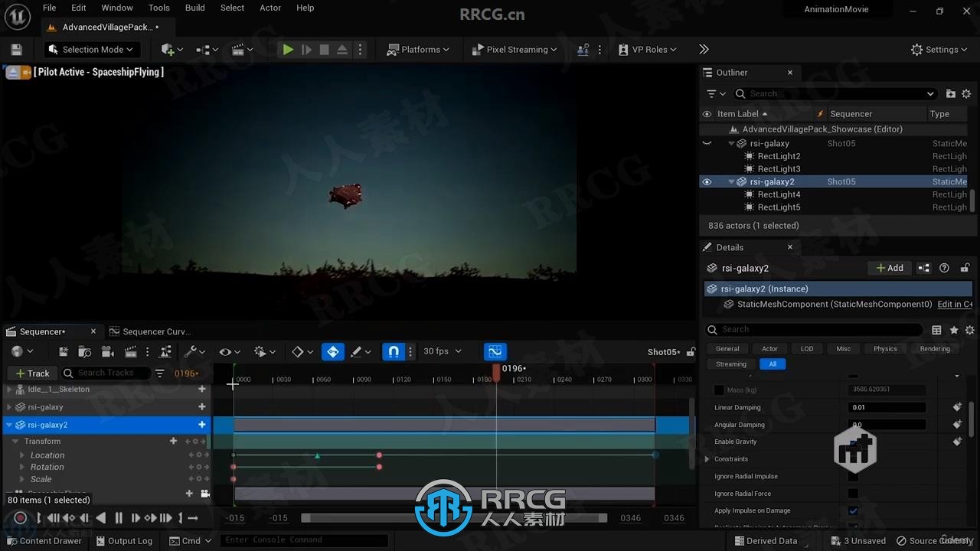
Task: Click the Sequencer playhead marker at 0196
Action: 496,373
